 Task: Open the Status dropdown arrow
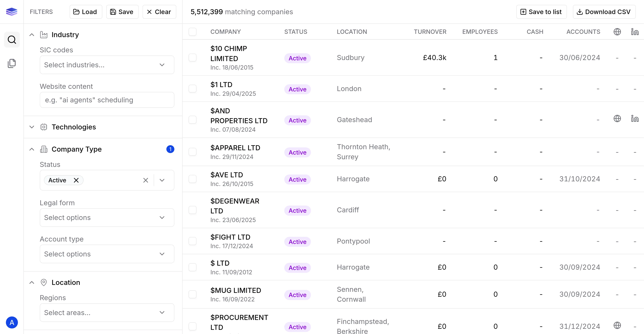pyautogui.click(x=162, y=180)
